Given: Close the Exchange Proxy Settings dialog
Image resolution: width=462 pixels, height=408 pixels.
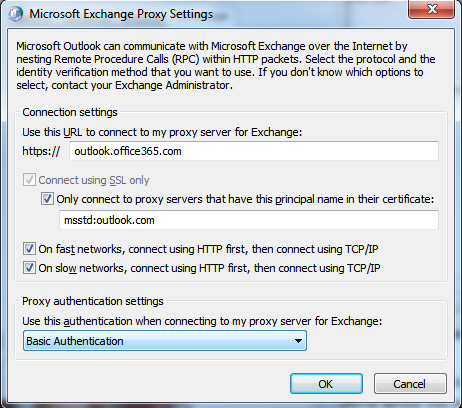Looking at the screenshot, I should coord(431,9).
